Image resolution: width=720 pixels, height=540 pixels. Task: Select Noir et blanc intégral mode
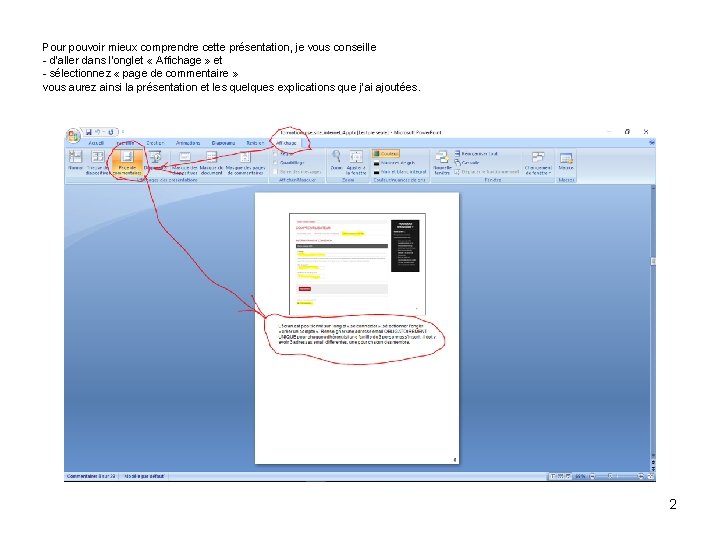coord(399,171)
